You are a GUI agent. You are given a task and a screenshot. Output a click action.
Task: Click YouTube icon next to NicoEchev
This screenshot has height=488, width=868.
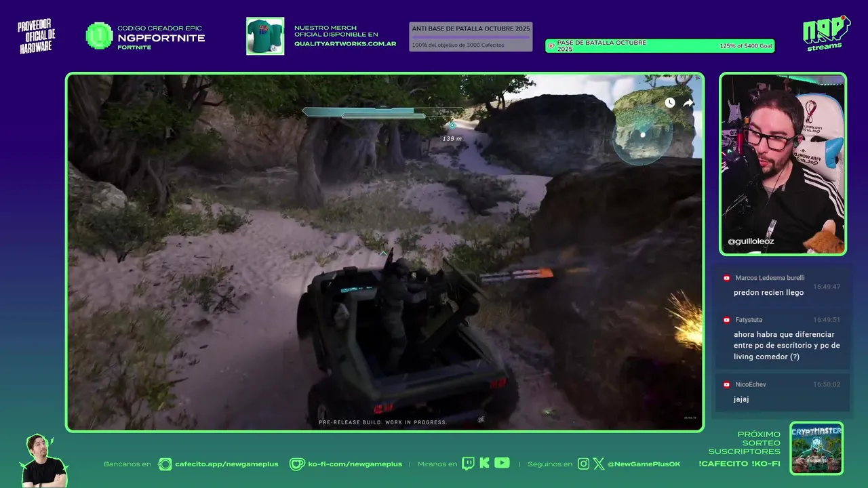tap(726, 385)
